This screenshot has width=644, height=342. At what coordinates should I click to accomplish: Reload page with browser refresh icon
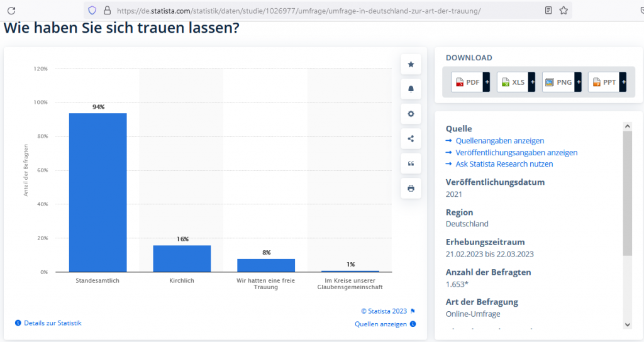tap(11, 10)
